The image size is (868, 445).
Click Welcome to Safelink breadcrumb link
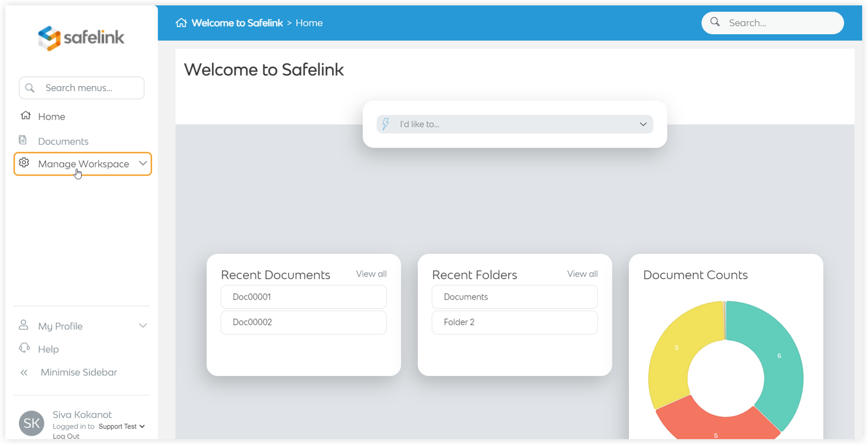click(237, 23)
